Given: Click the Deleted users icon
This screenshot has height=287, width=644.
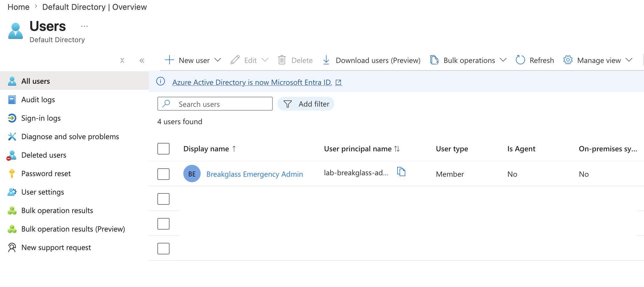Looking at the screenshot, I should [x=12, y=155].
